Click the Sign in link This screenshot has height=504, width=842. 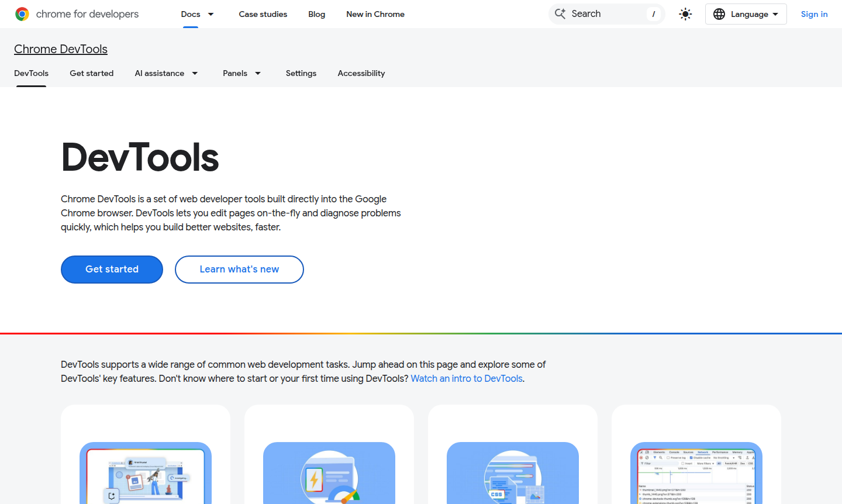click(814, 14)
